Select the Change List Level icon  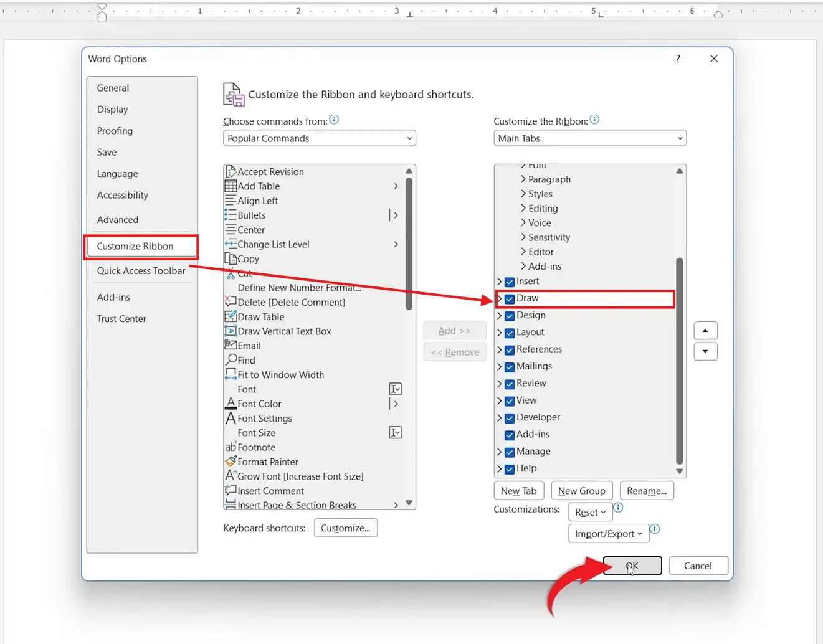click(x=231, y=244)
